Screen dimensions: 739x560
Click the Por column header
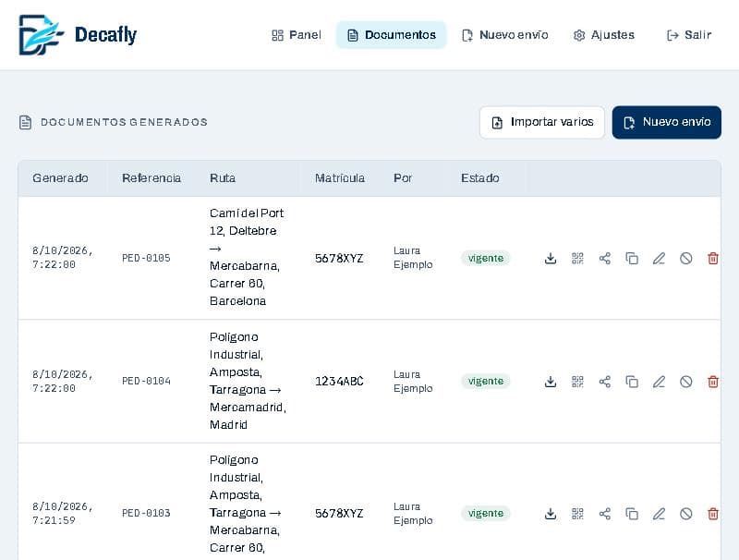[403, 178]
